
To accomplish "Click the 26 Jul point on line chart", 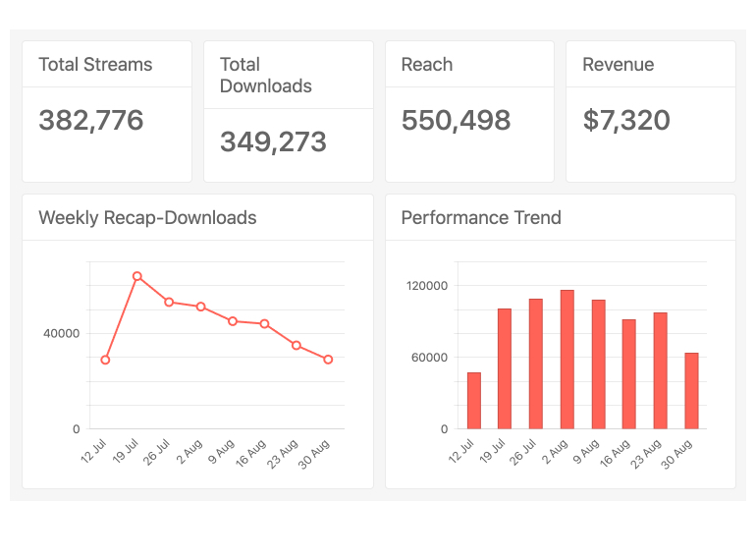I will tap(169, 302).
